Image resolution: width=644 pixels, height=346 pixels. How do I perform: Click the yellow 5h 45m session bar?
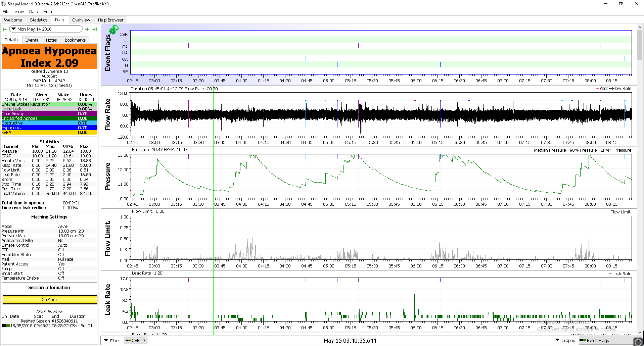coord(49,299)
